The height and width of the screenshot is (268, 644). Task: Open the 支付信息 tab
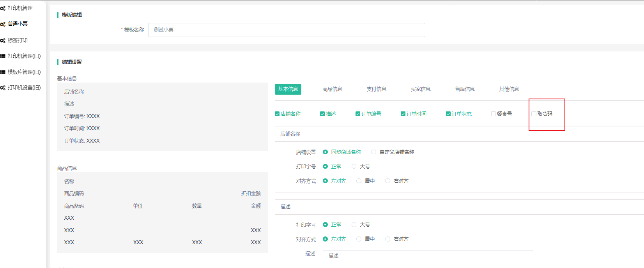pos(376,89)
